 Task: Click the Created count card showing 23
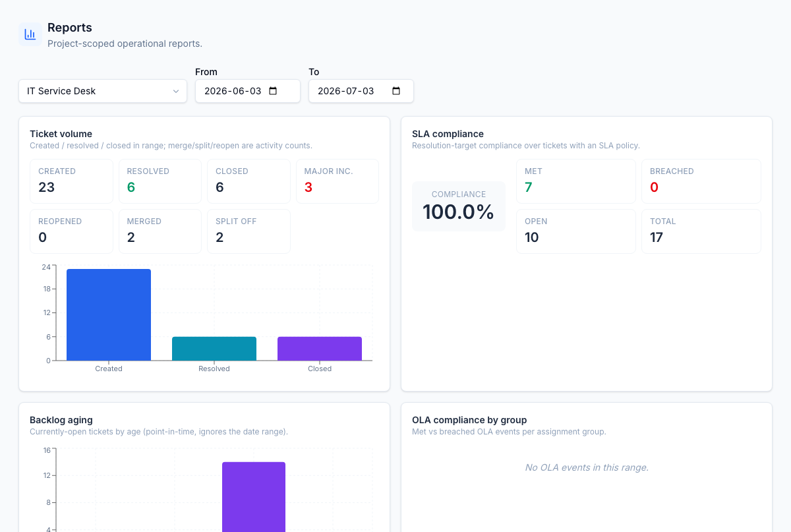(72, 181)
